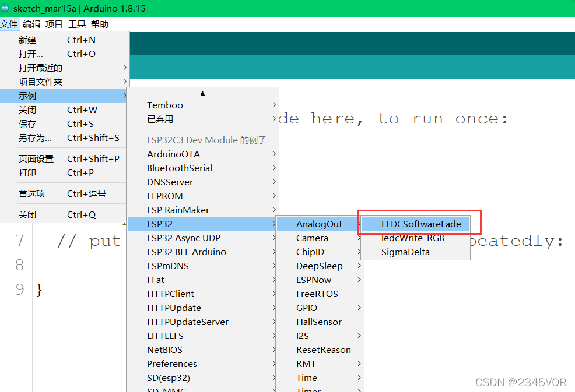Open 首选项 preferences entry
575x392 pixels.
64,193
